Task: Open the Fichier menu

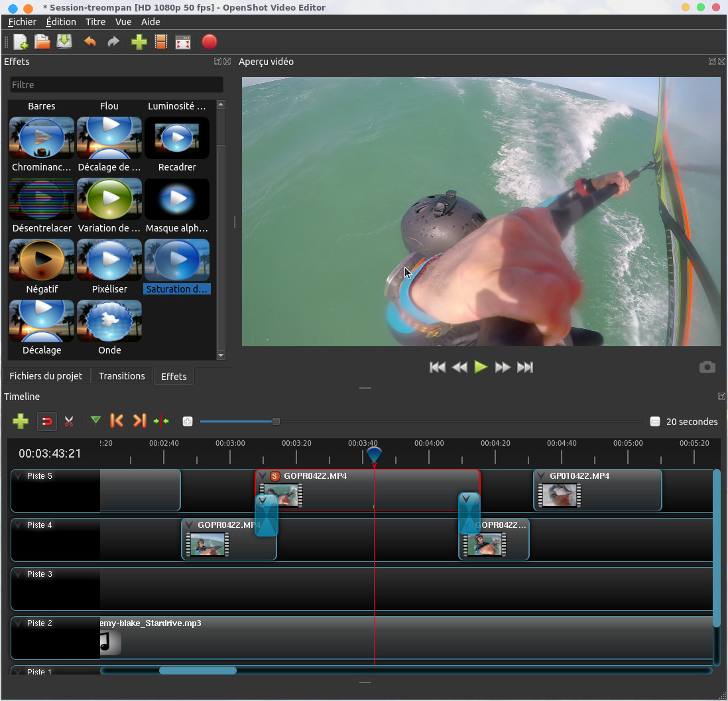Action: coord(22,22)
